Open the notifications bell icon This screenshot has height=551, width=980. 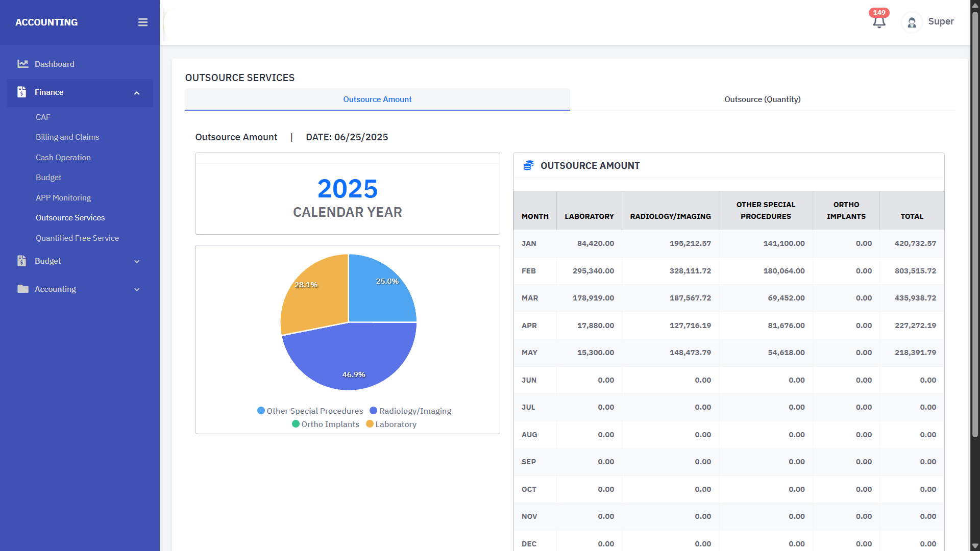pos(878,22)
